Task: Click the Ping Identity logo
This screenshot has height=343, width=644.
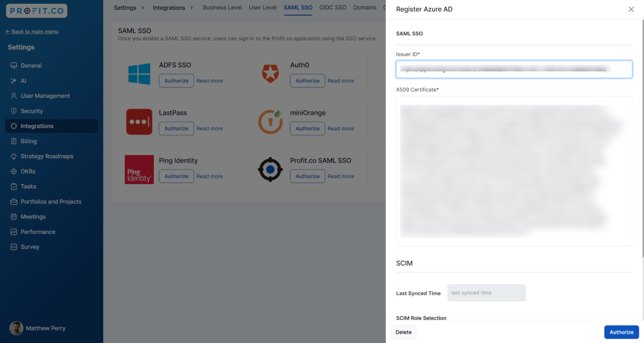Action: [139, 170]
